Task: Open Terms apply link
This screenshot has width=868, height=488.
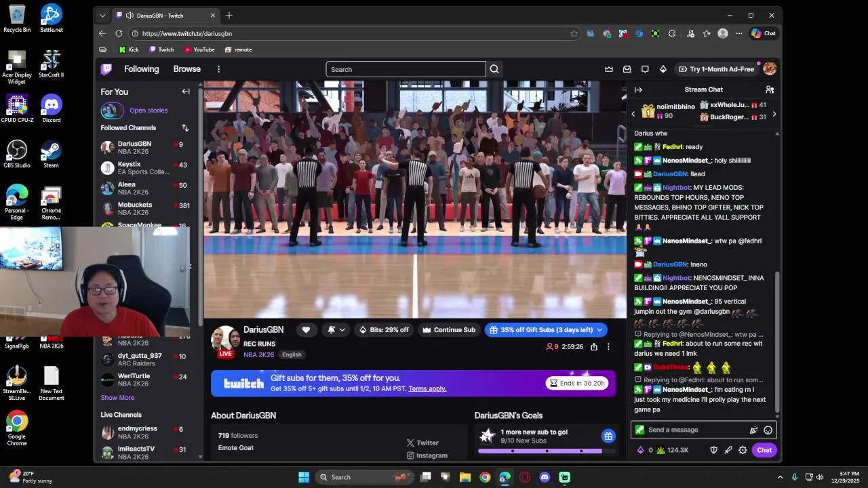Action: click(x=427, y=389)
